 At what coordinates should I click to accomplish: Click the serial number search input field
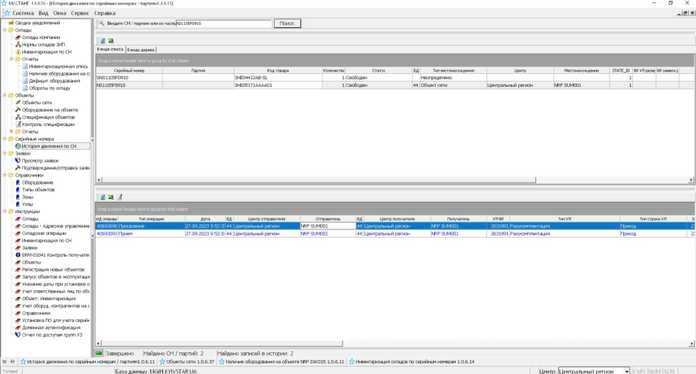[224, 23]
